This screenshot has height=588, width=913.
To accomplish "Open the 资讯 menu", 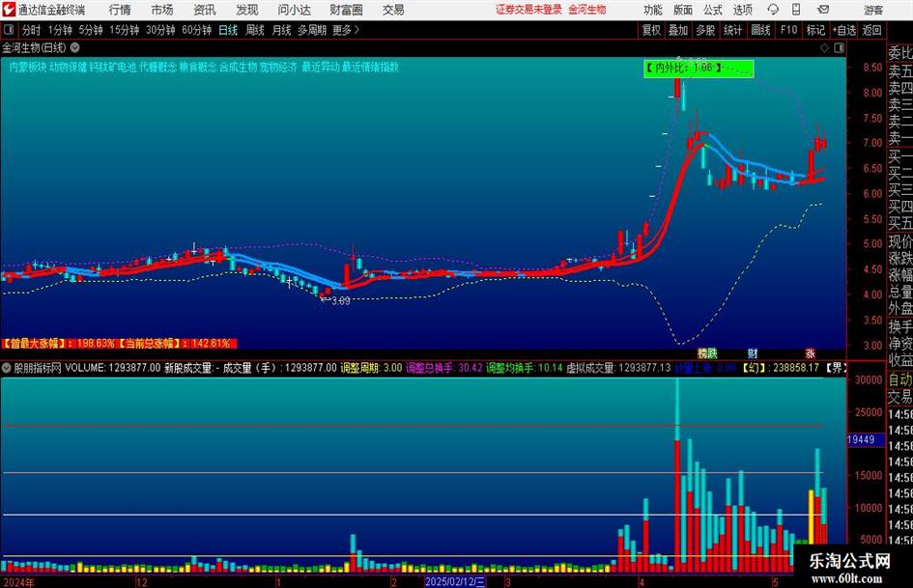I will pyautogui.click(x=204, y=10).
